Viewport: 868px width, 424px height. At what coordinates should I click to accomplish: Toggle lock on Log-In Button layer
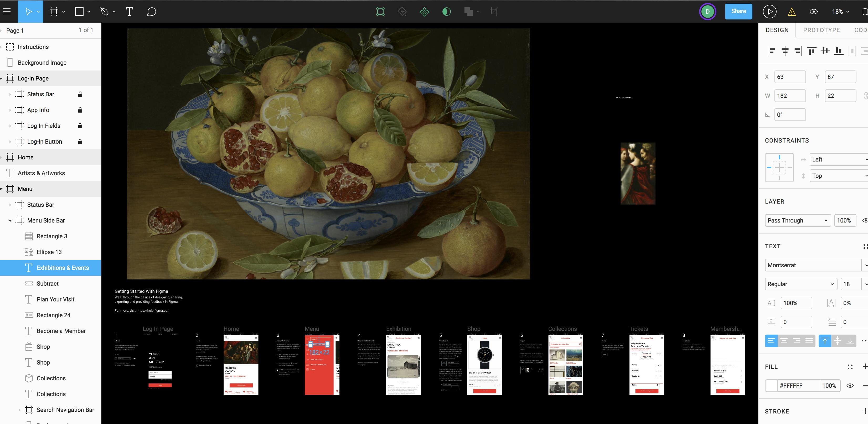(80, 142)
